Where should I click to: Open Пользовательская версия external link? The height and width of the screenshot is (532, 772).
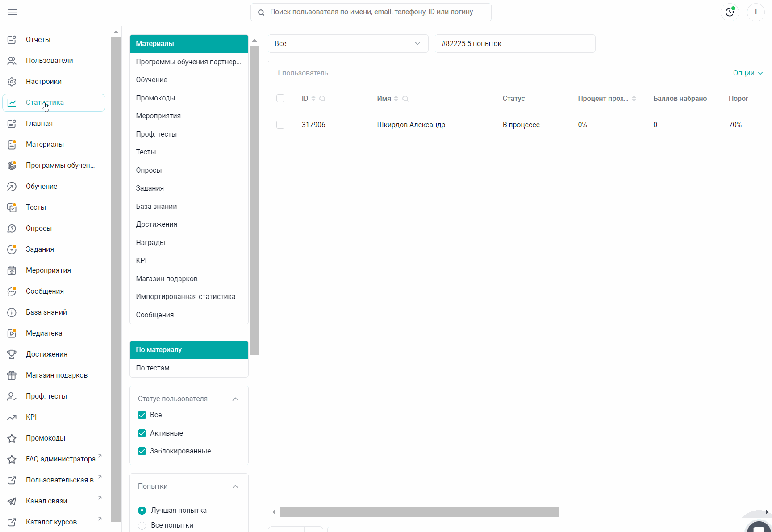pos(54,480)
